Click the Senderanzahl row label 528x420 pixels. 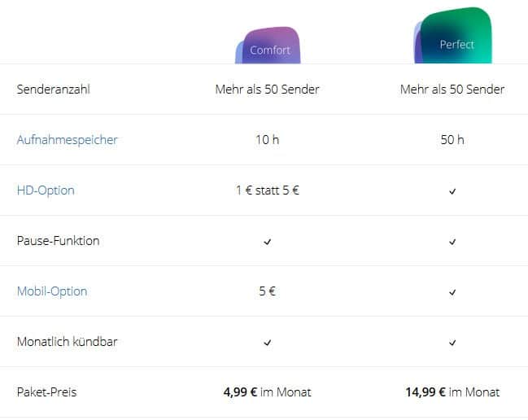pyautogui.click(x=53, y=90)
